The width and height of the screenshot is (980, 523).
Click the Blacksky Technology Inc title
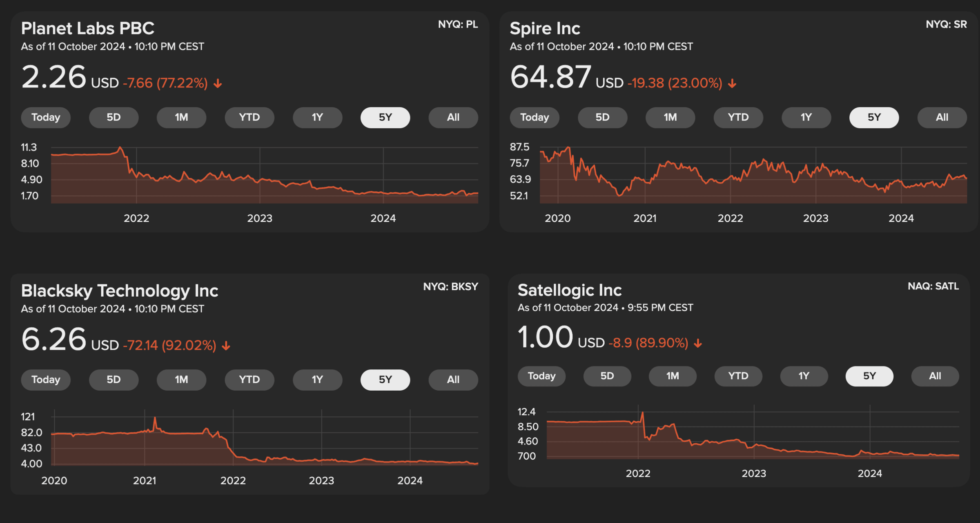coord(120,291)
